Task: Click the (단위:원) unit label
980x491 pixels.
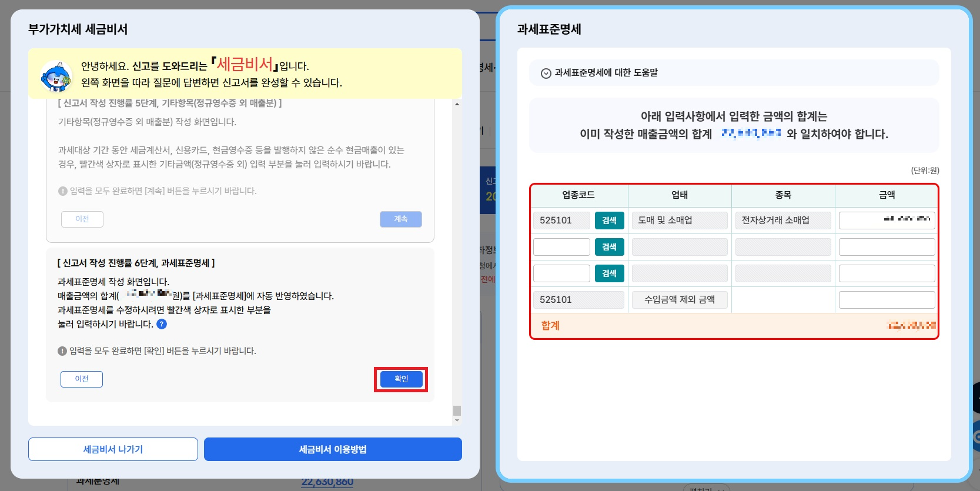Action: coord(925,171)
